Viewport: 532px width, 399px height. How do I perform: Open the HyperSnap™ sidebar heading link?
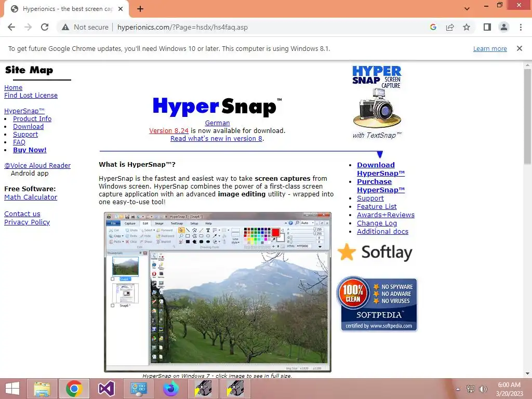pos(24,111)
